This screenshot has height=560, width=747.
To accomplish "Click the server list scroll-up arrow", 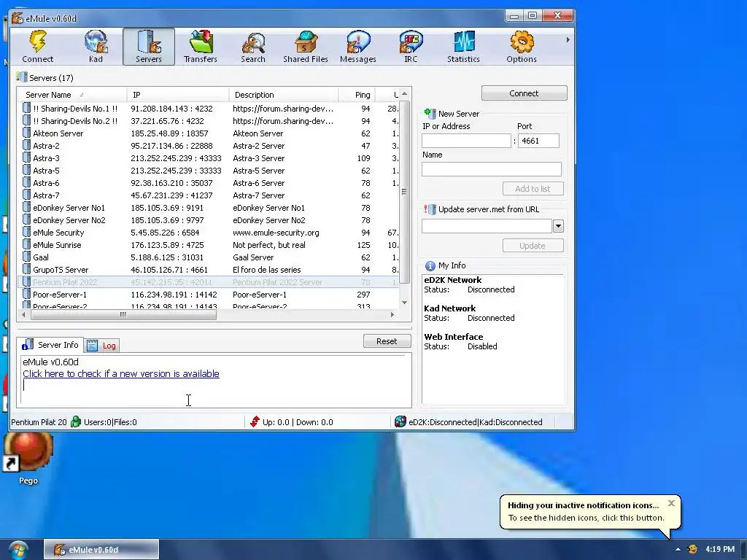I will (x=404, y=94).
